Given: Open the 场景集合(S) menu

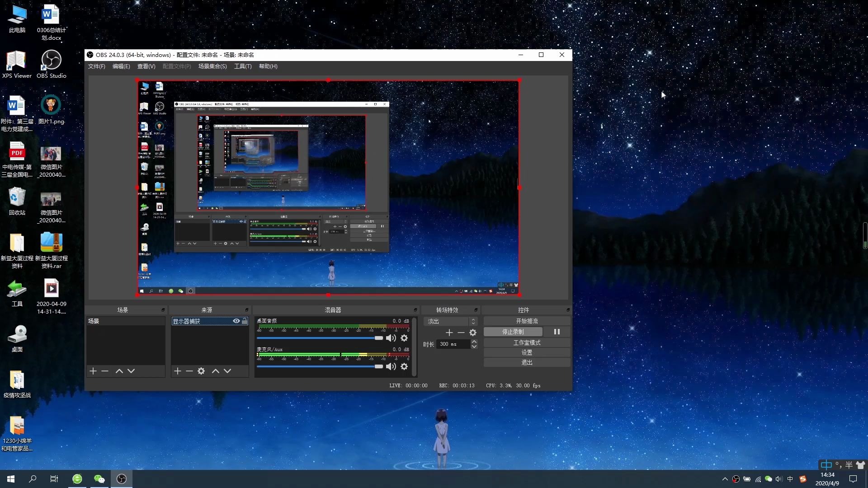Looking at the screenshot, I should [x=212, y=66].
